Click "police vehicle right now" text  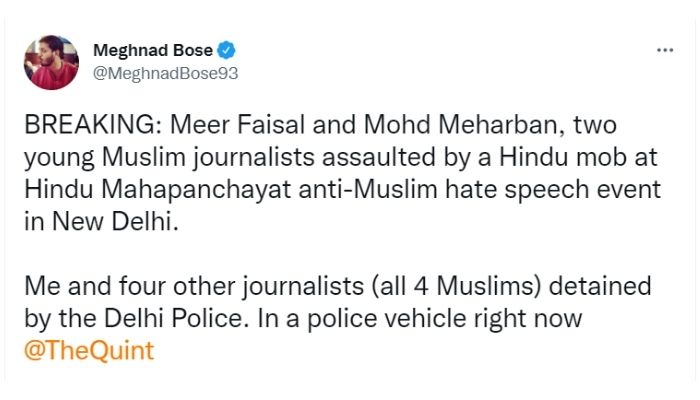(445, 318)
